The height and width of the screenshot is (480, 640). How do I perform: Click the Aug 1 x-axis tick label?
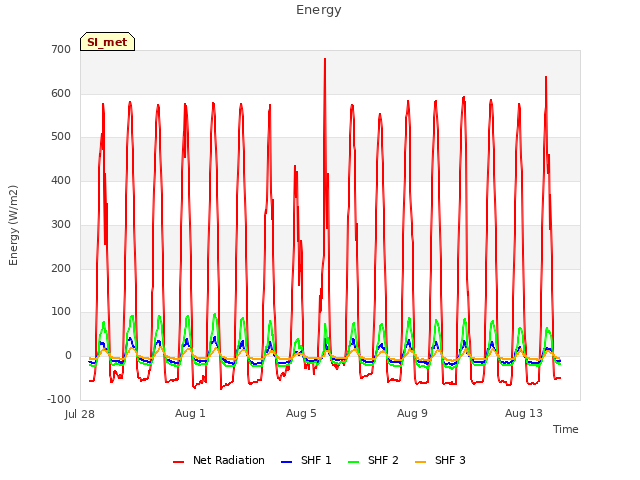190,413
